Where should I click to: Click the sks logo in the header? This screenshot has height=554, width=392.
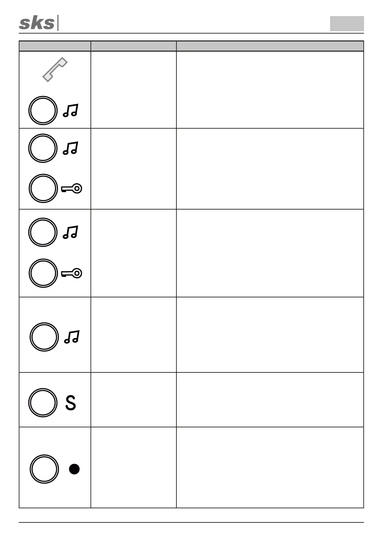(37, 23)
